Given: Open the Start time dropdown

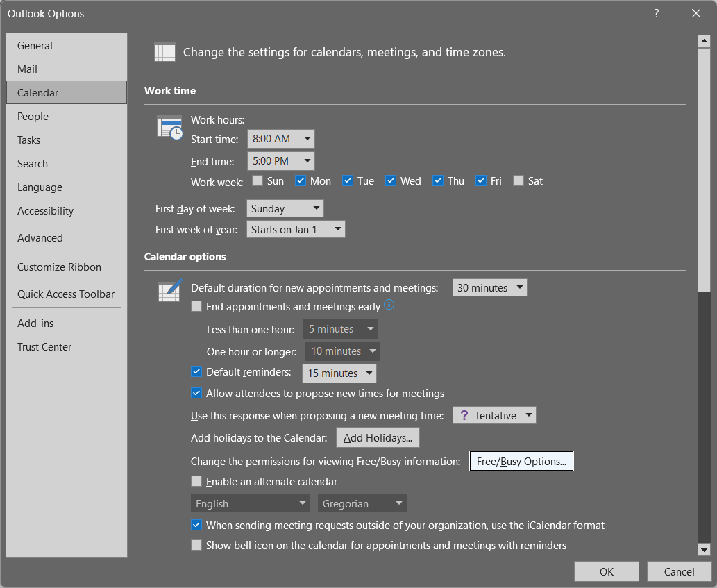Looking at the screenshot, I should tap(281, 139).
